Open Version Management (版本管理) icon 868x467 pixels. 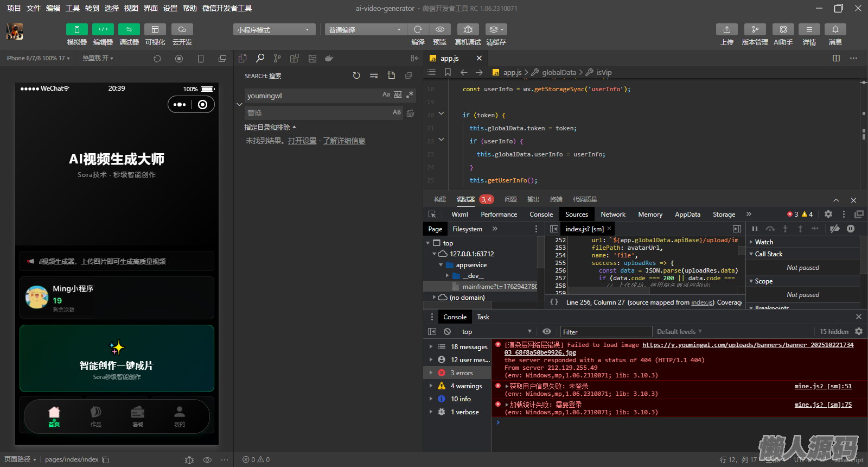point(755,30)
